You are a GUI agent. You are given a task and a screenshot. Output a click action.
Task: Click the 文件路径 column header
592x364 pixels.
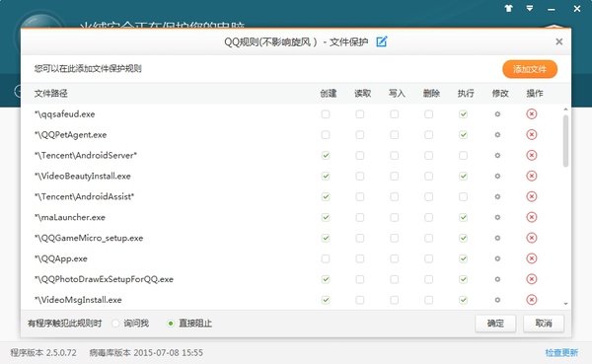(x=51, y=94)
